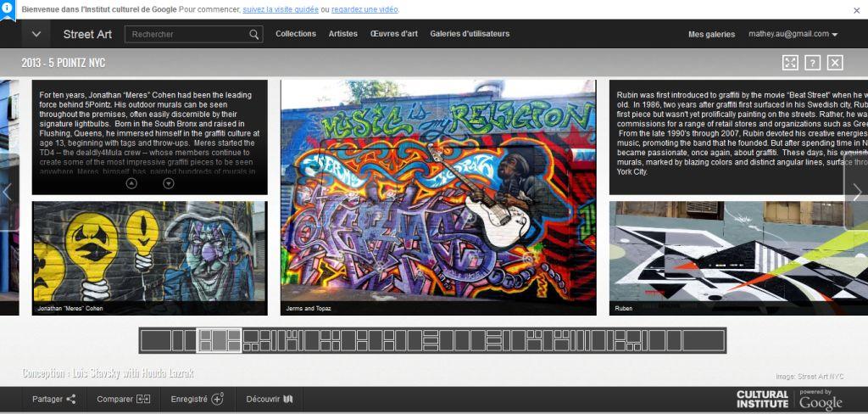Click Découvrir button

pyautogui.click(x=270, y=399)
